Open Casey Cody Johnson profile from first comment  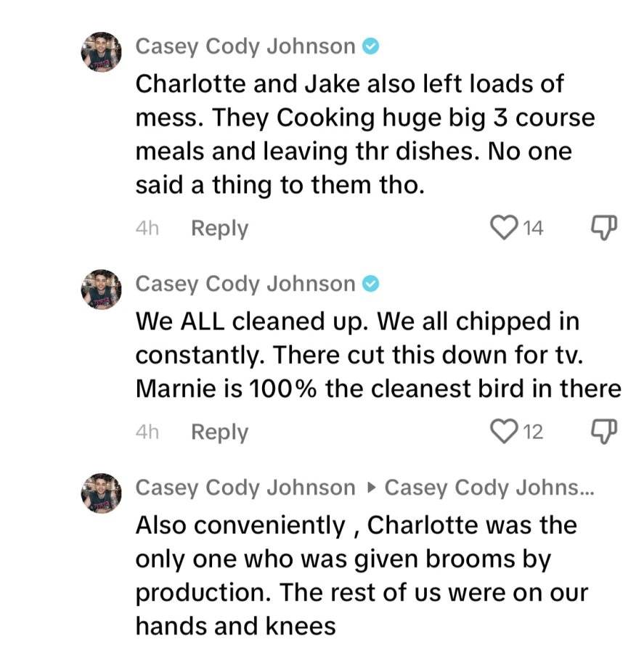(245, 46)
